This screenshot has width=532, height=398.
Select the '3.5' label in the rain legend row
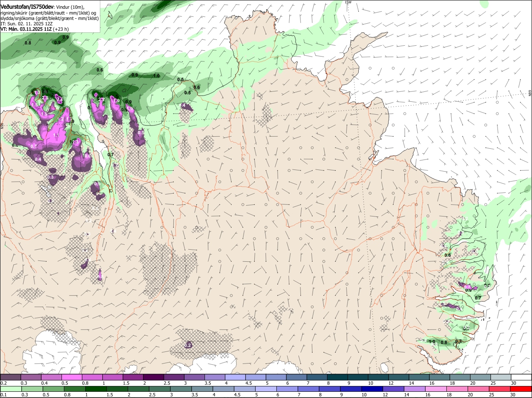195,395
